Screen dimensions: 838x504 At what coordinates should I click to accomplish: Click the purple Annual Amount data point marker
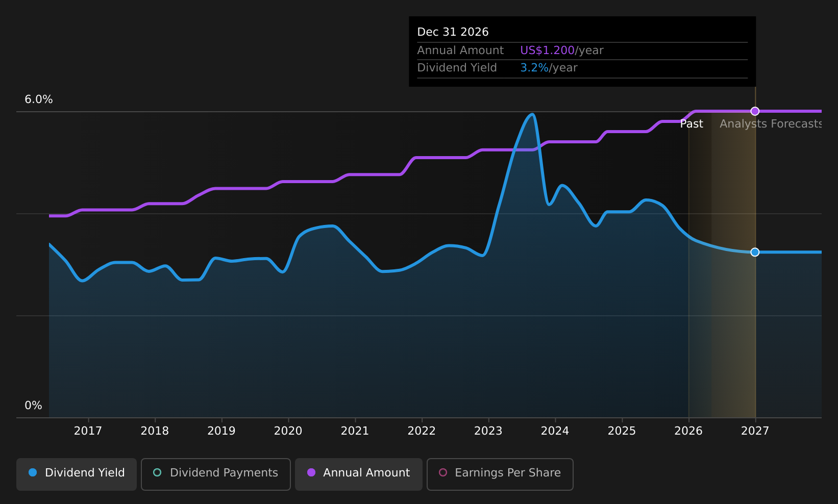[x=755, y=111]
